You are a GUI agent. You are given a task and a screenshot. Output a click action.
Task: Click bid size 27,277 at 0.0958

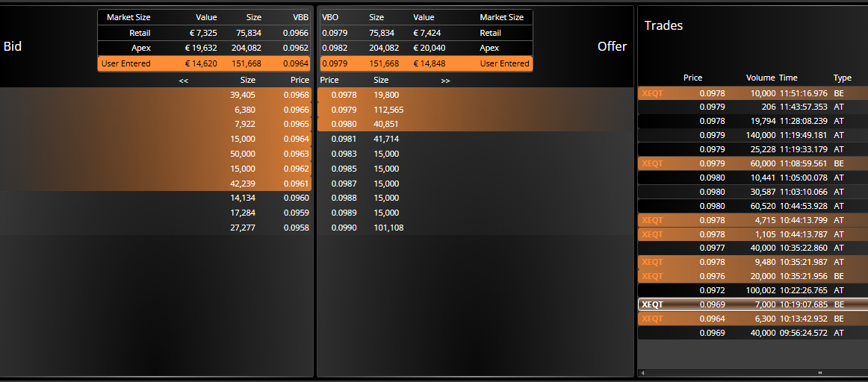[243, 228]
